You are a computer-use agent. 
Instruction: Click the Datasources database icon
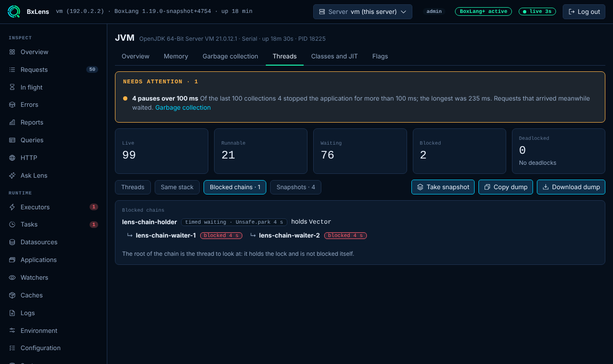[x=12, y=242]
